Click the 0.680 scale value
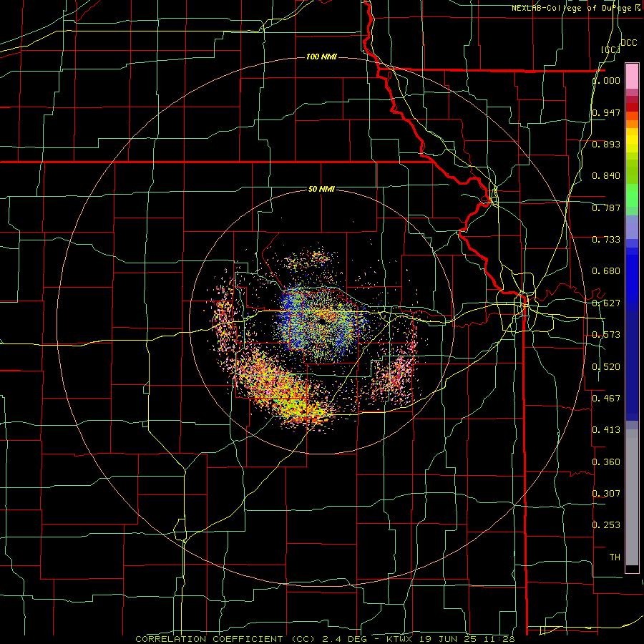Screen dimensions: 644x644 606,271
